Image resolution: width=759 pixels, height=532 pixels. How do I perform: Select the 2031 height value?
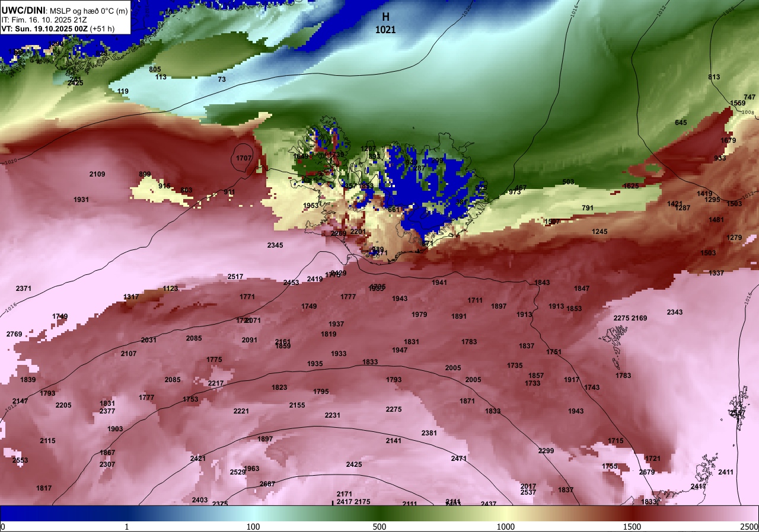[149, 340]
